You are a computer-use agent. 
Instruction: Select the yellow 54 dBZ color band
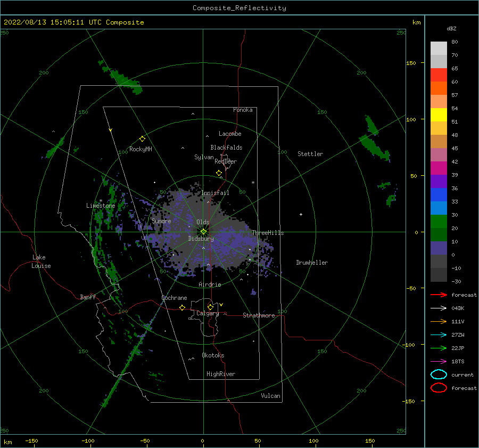[x=439, y=115]
